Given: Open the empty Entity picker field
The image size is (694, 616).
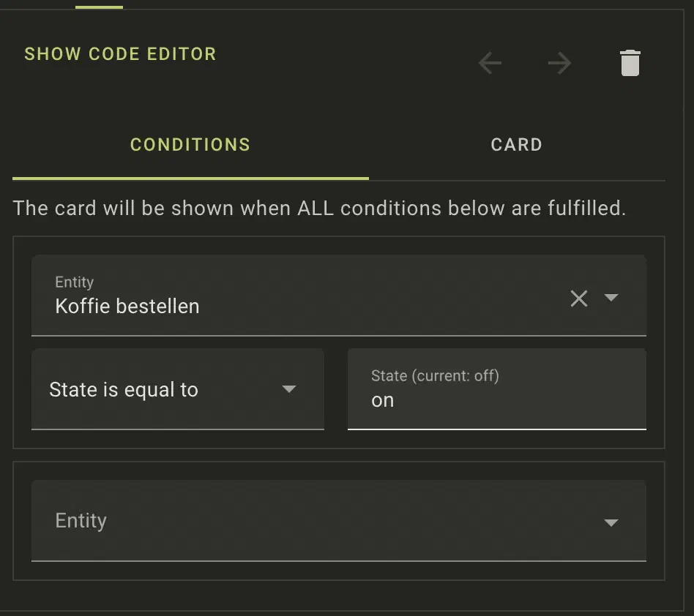Looking at the screenshot, I should [x=322, y=521].
